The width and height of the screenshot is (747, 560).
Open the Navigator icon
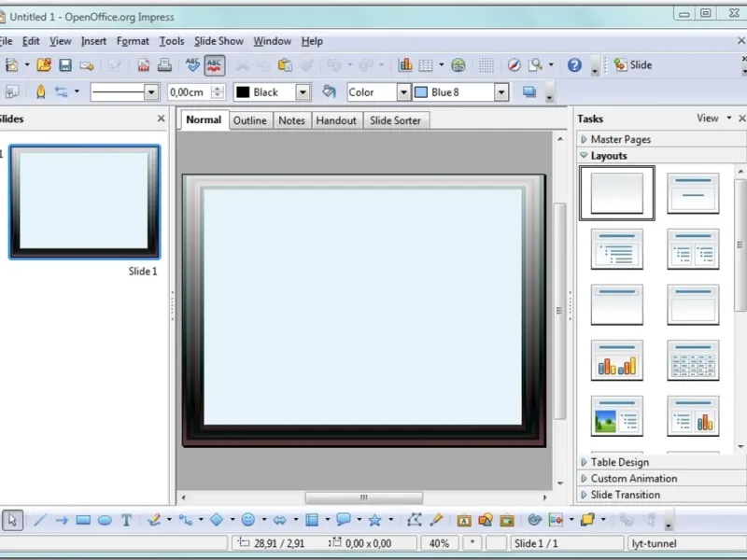[x=514, y=64]
